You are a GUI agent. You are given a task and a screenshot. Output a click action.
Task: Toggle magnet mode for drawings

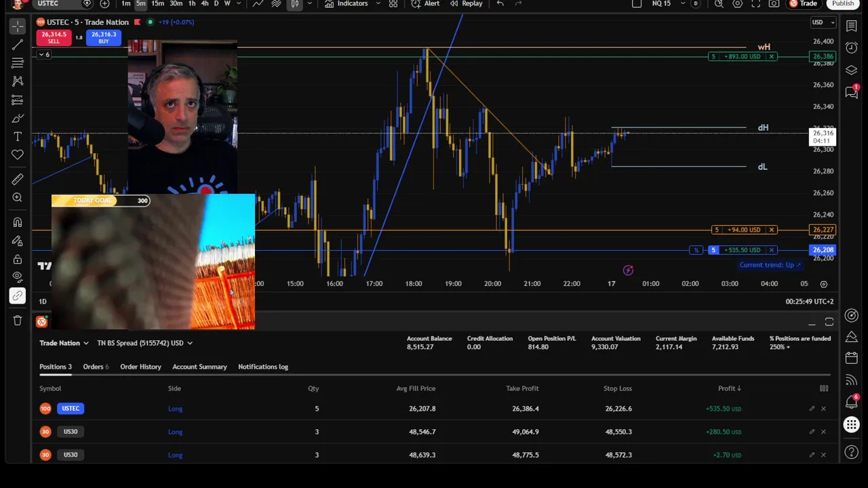coord(18,222)
